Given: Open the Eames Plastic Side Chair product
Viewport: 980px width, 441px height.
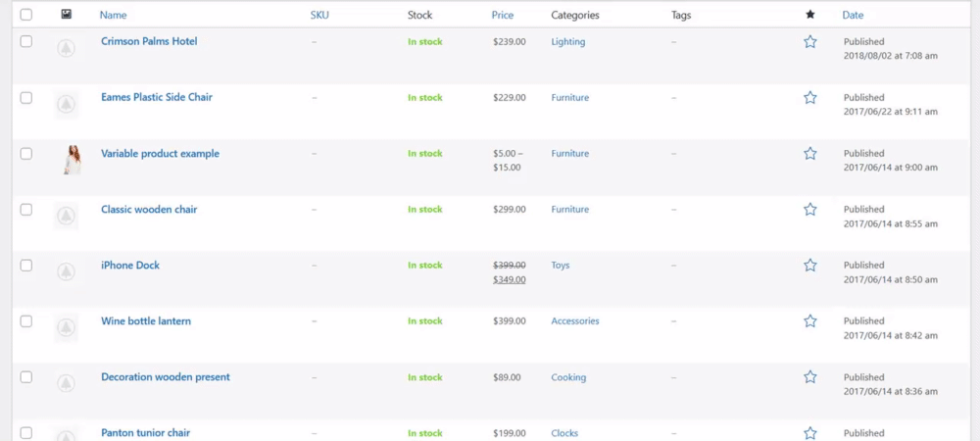Looking at the screenshot, I should pyautogui.click(x=156, y=97).
